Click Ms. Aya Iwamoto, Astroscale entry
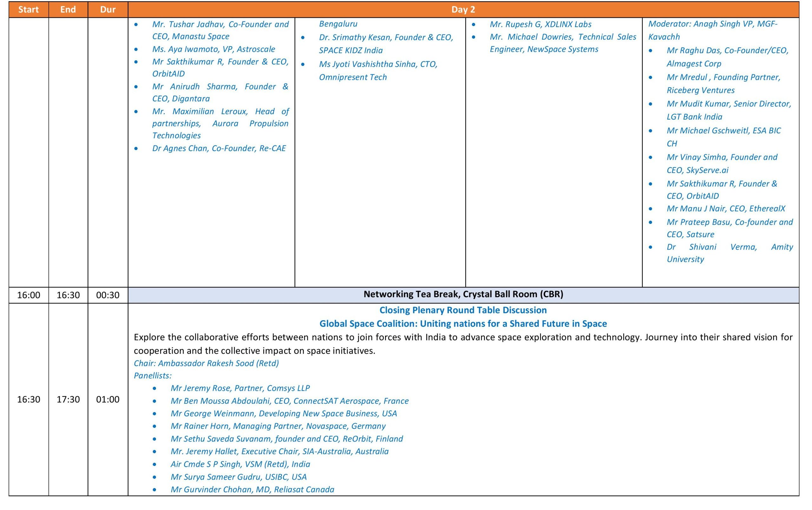This screenshot has width=812, height=510. click(x=213, y=49)
